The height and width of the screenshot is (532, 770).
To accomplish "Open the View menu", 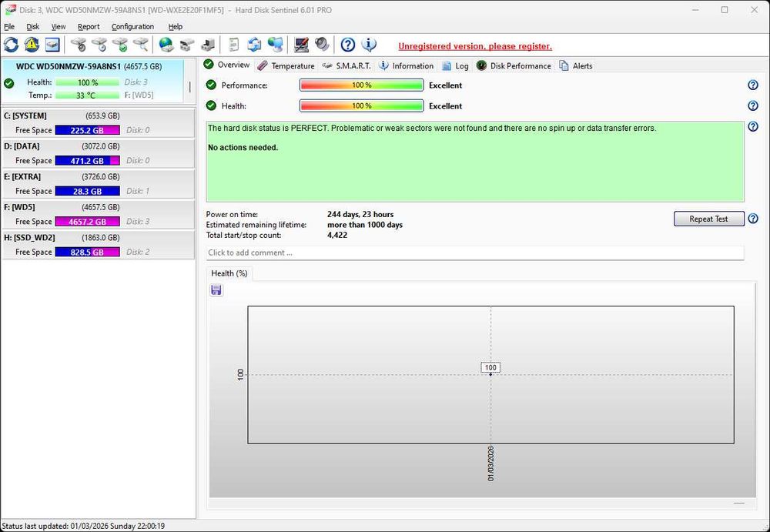I will point(59,26).
